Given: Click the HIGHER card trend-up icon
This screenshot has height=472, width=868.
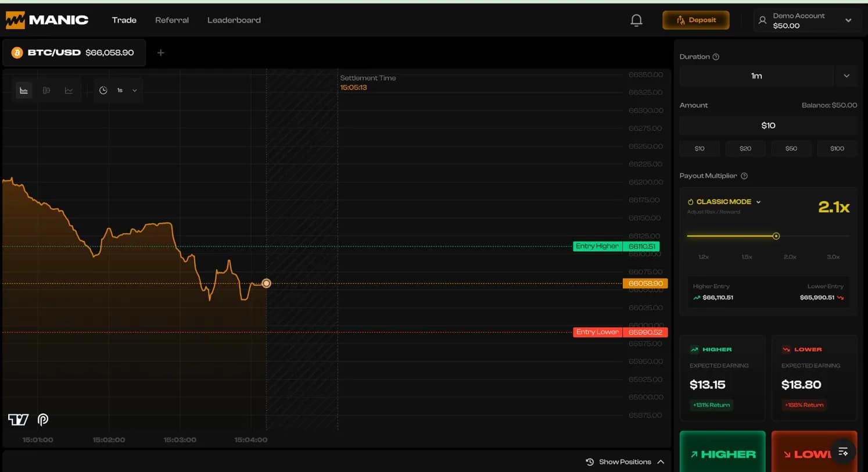Looking at the screenshot, I should click(x=694, y=349).
